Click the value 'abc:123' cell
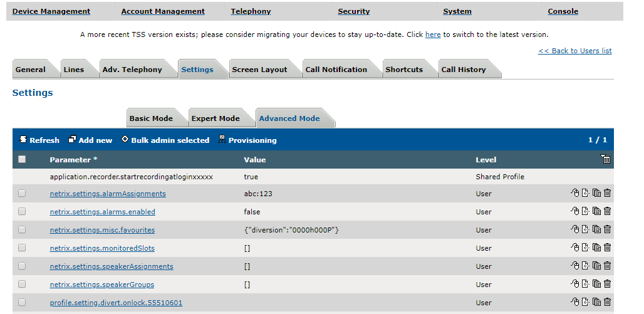 pos(258,194)
